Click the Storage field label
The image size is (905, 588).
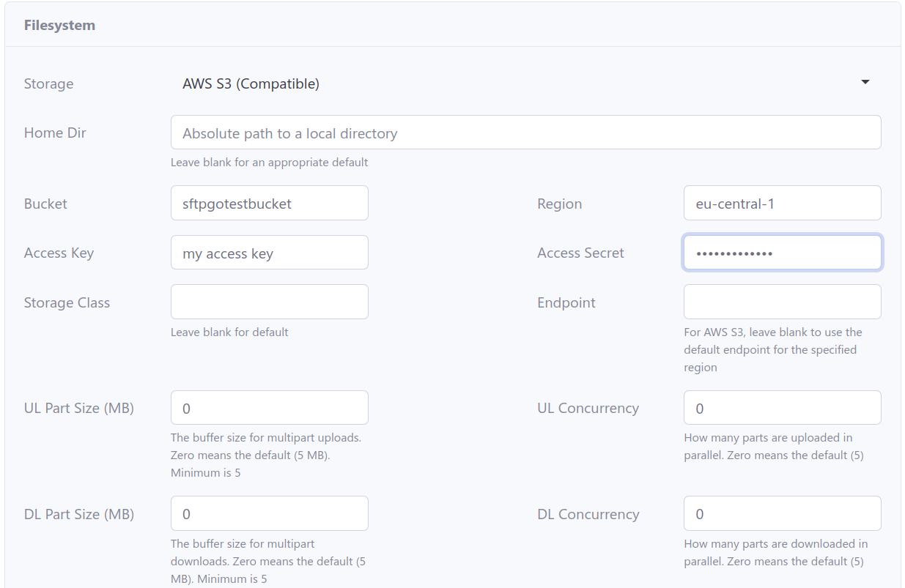[48, 83]
